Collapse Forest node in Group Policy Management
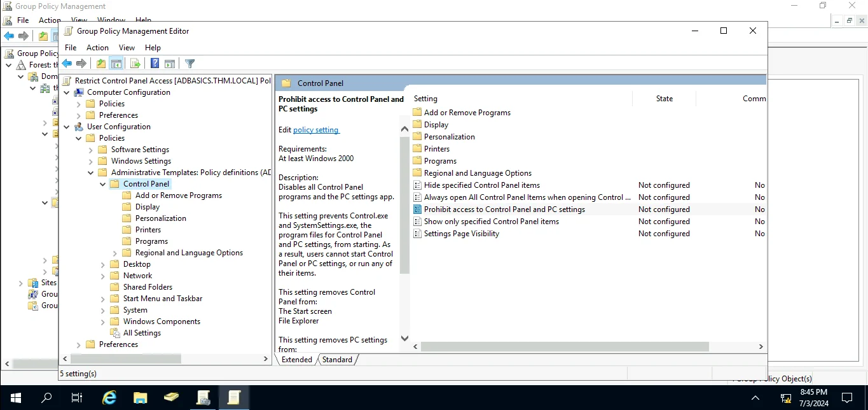868x410 pixels. (x=9, y=65)
